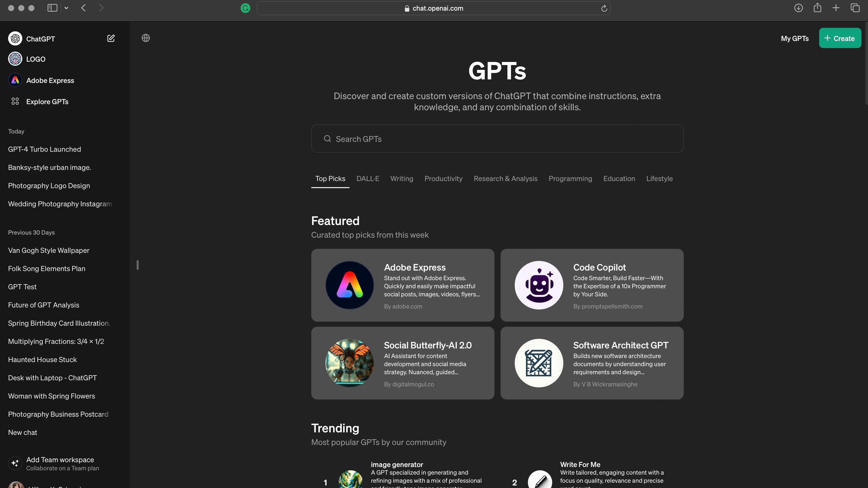The width and height of the screenshot is (868, 488).
Task: Toggle Safari sidebar icon
Action: click(x=52, y=8)
